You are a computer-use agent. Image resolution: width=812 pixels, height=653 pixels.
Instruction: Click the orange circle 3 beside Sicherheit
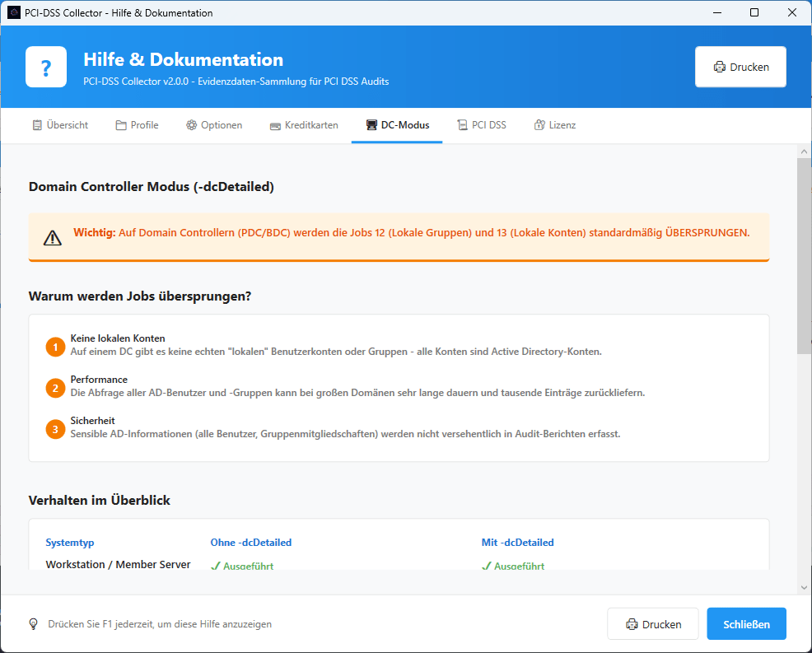coord(55,429)
